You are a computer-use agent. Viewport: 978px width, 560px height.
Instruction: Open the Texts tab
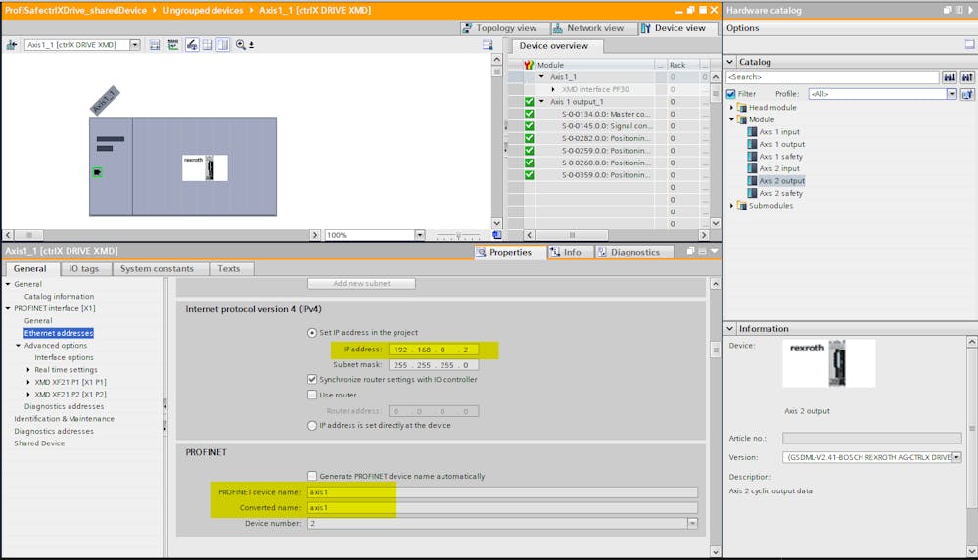click(229, 269)
